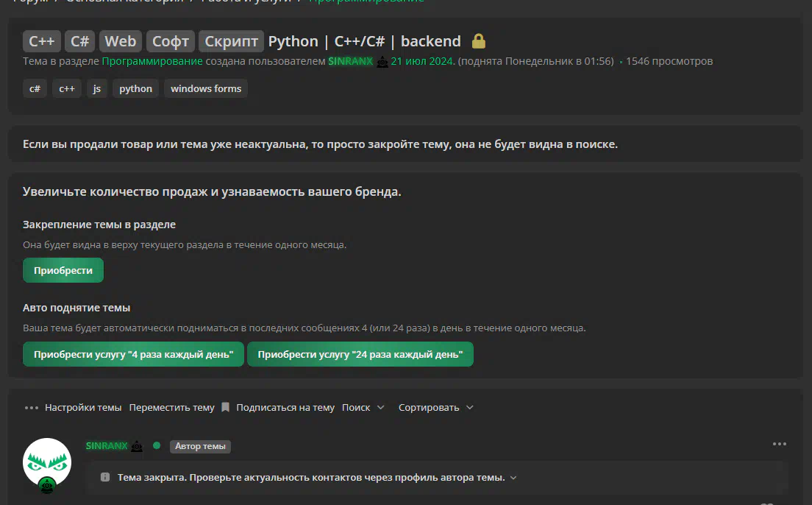Open the Программирование section link

pos(152,61)
